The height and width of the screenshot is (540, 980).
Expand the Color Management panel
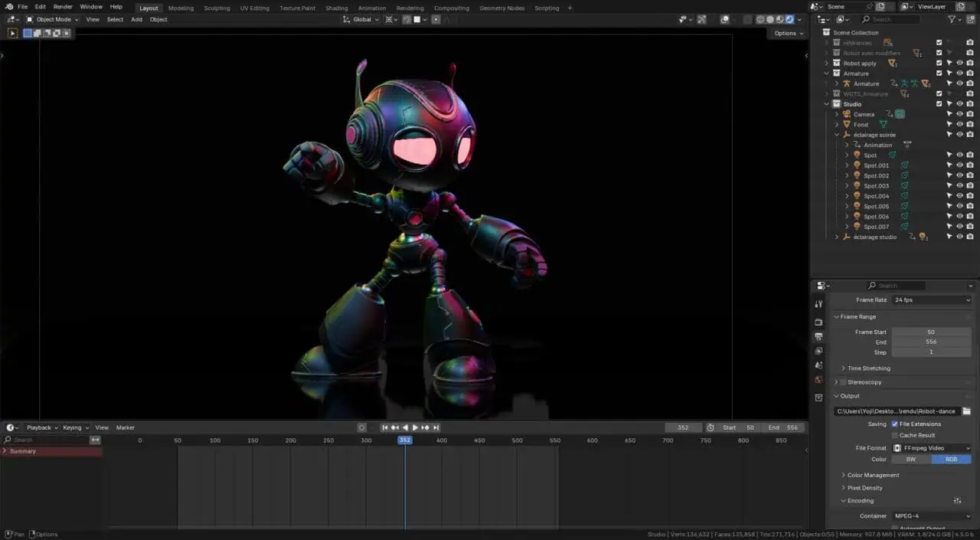[873, 475]
